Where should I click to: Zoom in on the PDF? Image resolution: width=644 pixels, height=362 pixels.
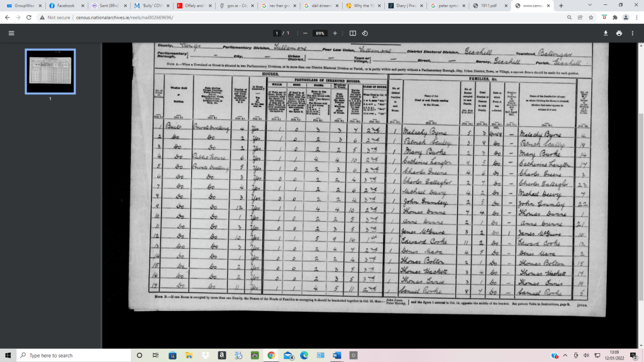click(335, 33)
